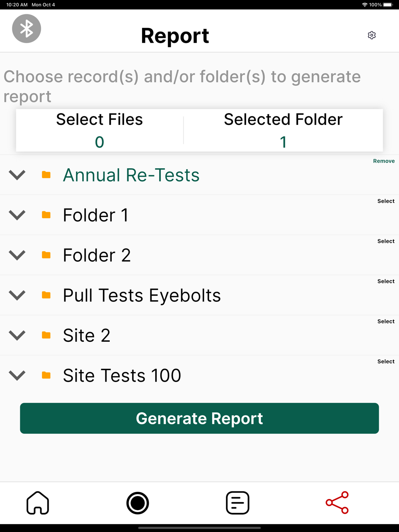This screenshot has width=399, height=532.
Task: Click the Site 2 folder icon
Action: coord(46,335)
